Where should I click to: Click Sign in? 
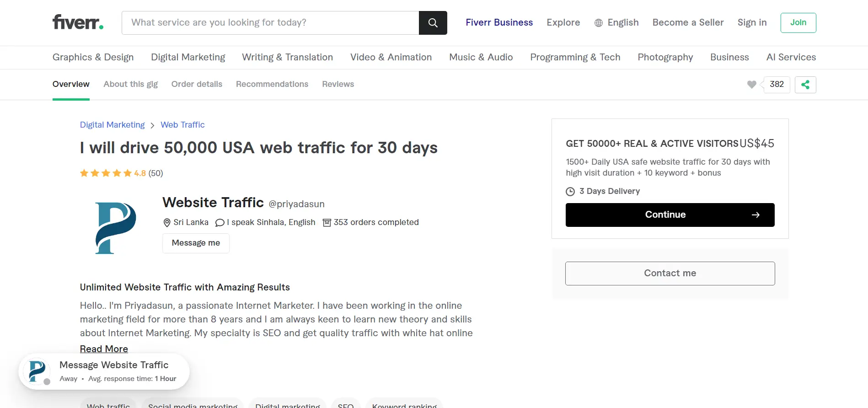(x=752, y=22)
